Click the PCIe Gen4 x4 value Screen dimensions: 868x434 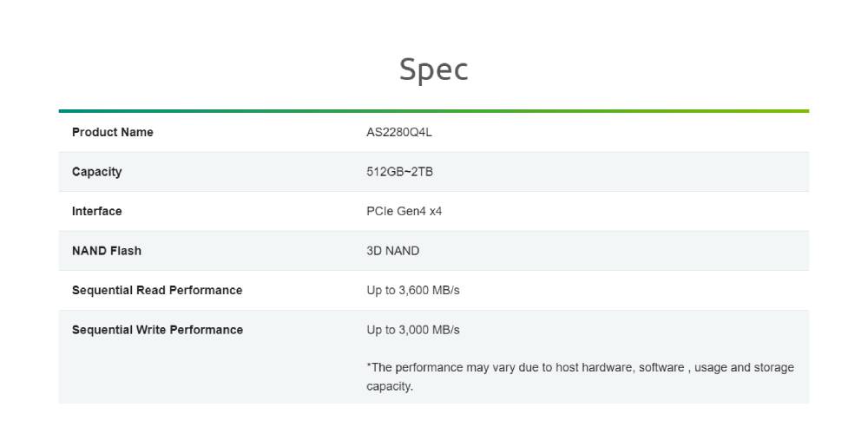404,212
